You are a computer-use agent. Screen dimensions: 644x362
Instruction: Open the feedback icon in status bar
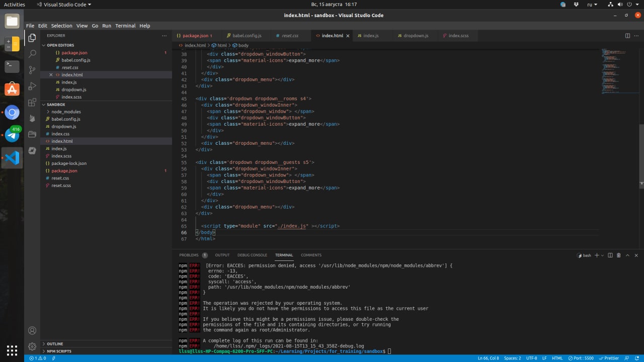627,358
